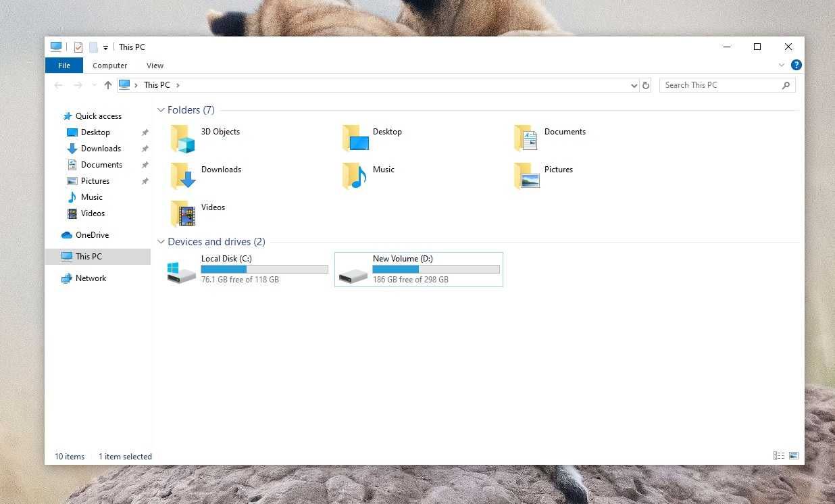Click the '10 items' status text
Image resolution: width=835 pixels, height=504 pixels.
tap(70, 457)
